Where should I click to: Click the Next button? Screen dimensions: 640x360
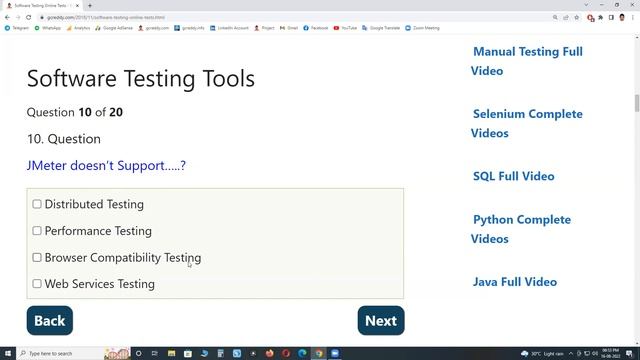pos(381,320)
